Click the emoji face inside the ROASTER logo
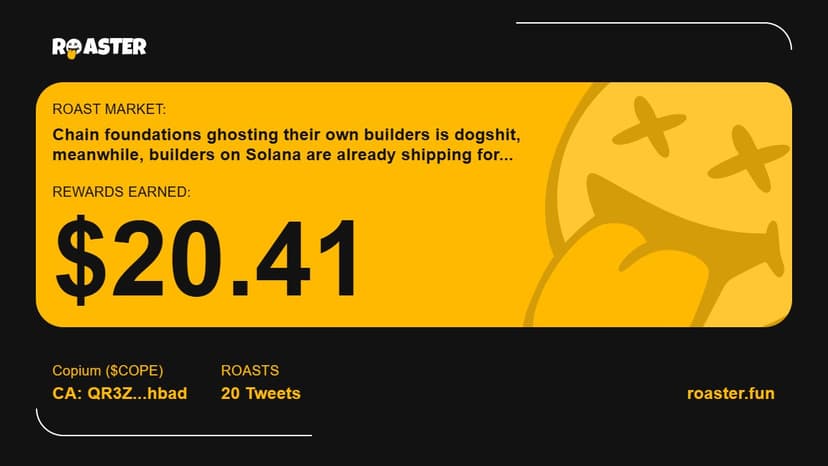This screenshot has width=828, height=466. tap(72, 49)
